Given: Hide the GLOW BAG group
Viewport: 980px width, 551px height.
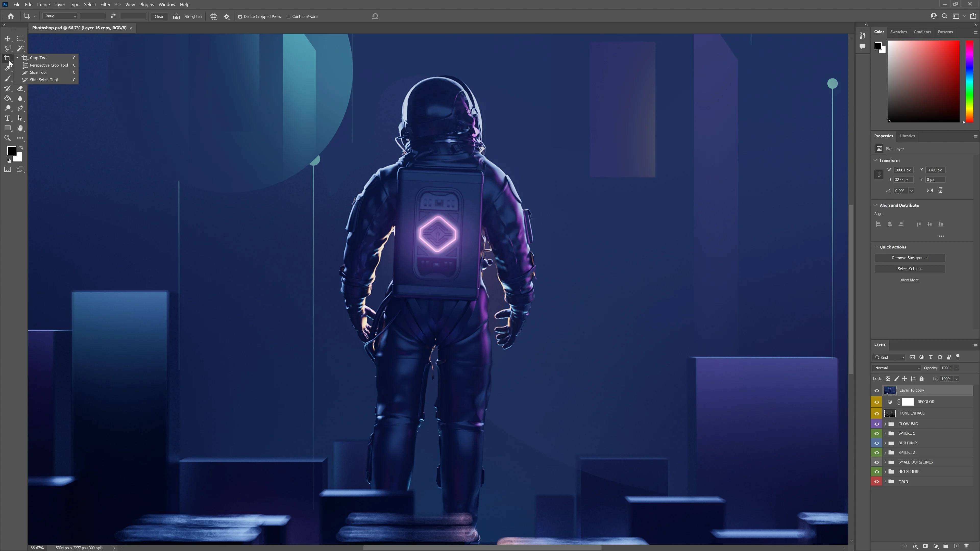Looking at the screenshot, I should coord(877,424).
